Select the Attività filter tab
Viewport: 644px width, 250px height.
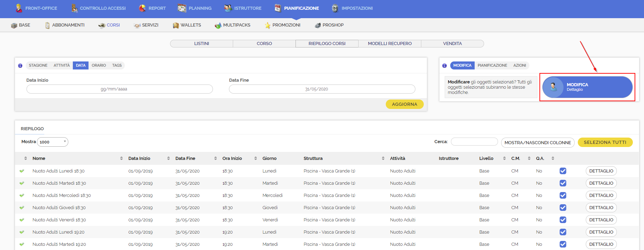pyautogui.click(x=62, y=66)
